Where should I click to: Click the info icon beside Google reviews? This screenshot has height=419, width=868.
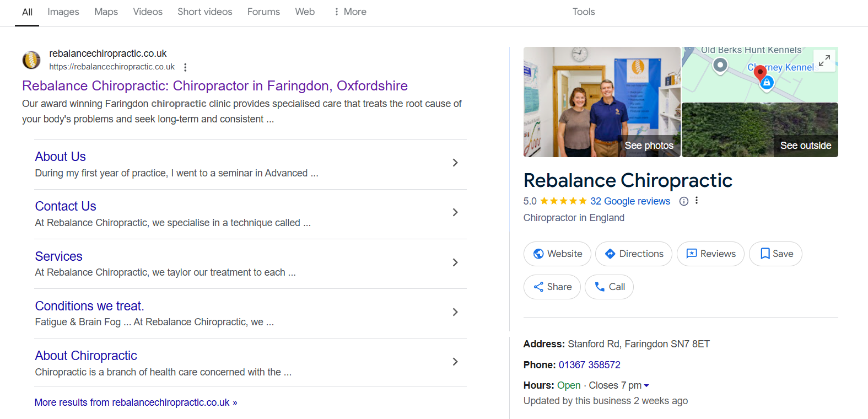tap(684, 201)
